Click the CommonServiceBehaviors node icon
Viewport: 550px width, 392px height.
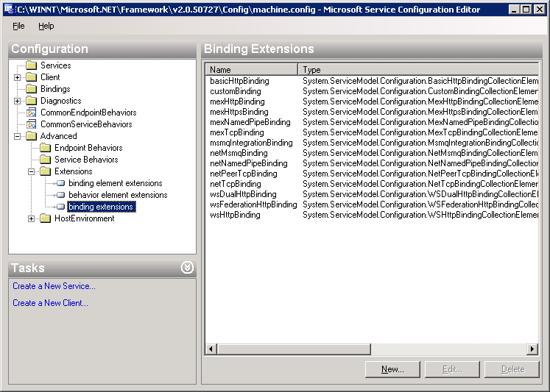point(31,124)
